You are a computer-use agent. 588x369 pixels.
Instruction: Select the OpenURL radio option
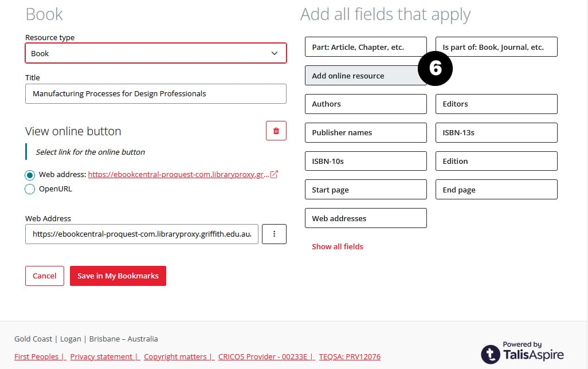pyautogui.click(x=30, y=189)
